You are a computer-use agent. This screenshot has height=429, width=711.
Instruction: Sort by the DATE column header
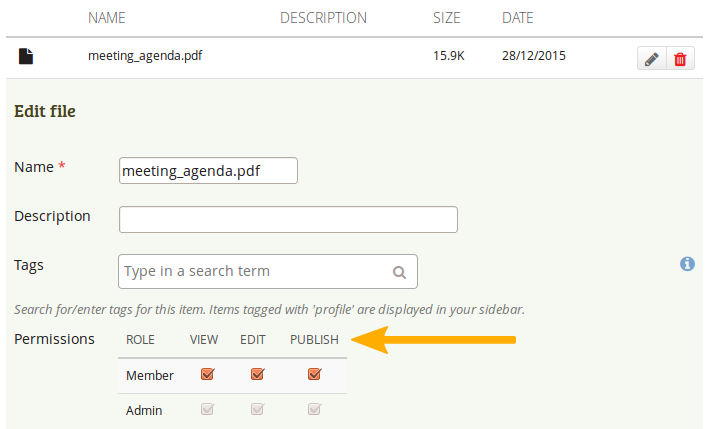(518, 18)
